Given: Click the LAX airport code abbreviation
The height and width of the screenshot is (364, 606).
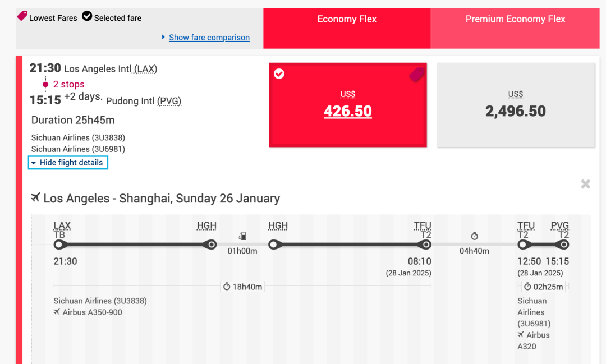Looking at the screenshot, I should coord(145,69).
